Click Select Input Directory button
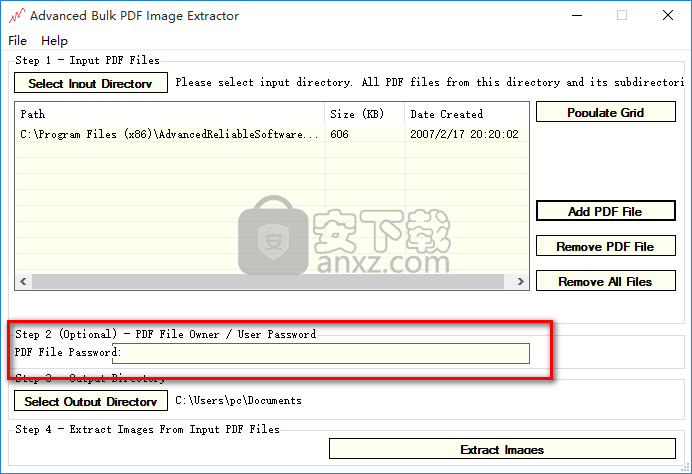 click(91, 83)
